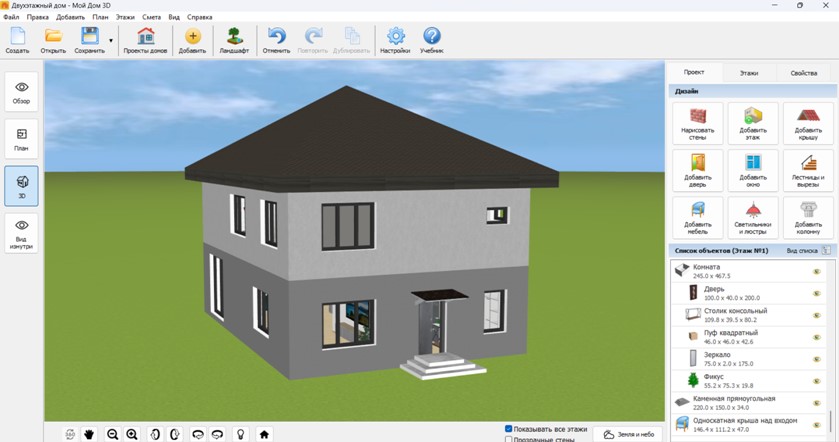Switch to the План view mode
The width and height of the screenshot is (839, 442).
pos(21,139)
